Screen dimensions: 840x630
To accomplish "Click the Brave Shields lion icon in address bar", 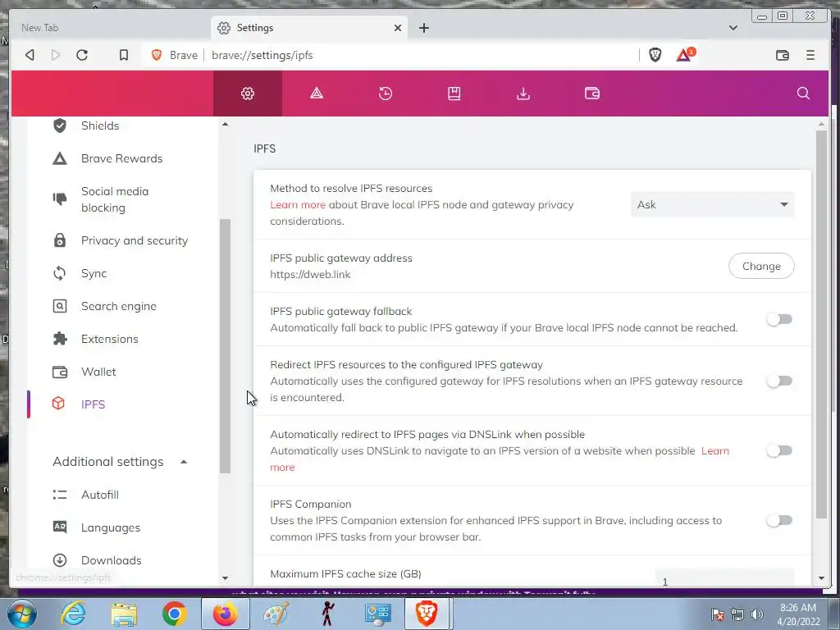I will tap(655, 55).
